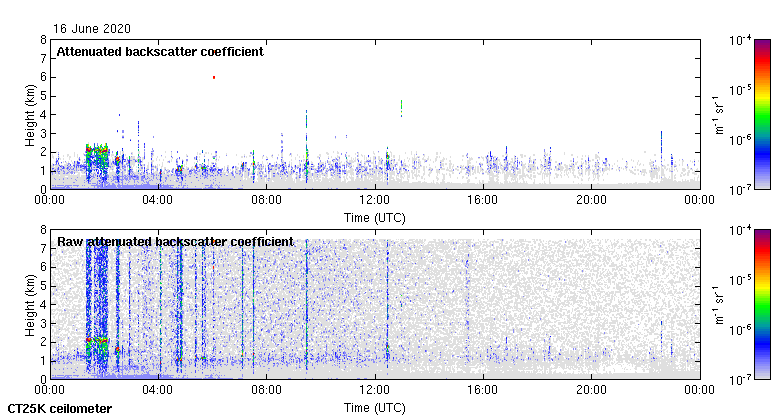The height and width of the screenshot is (420, 780).
Task: Click the "Height (km)" label of bottom plot
Action: [31, 304]
